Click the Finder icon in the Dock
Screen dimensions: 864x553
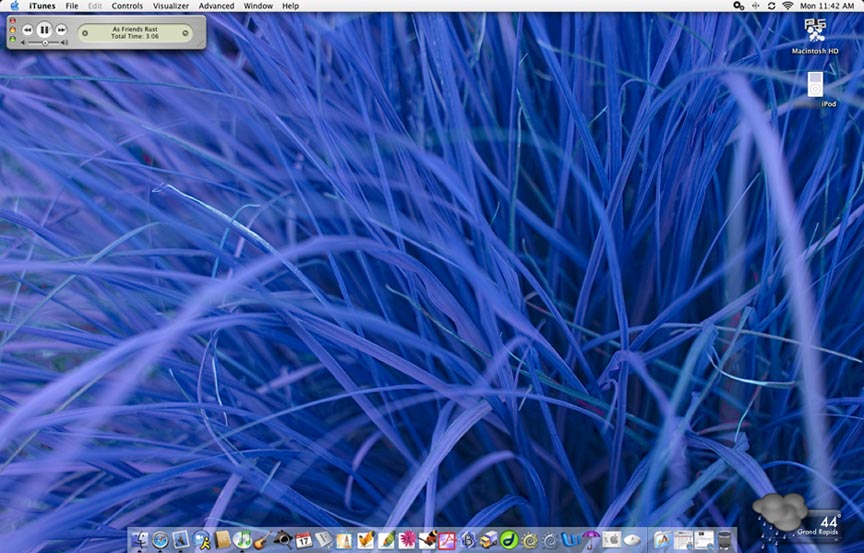pyautogui.click(x=139, y=540)
